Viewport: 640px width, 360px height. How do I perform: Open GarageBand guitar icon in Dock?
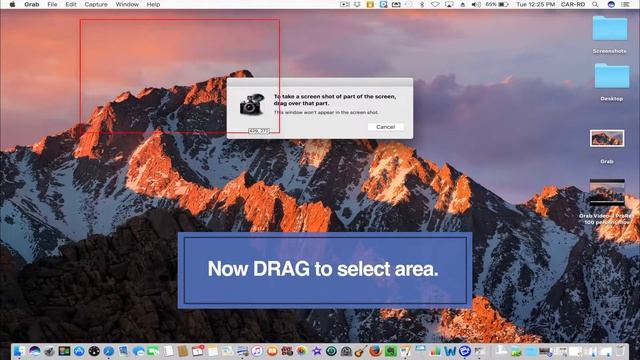360,351
